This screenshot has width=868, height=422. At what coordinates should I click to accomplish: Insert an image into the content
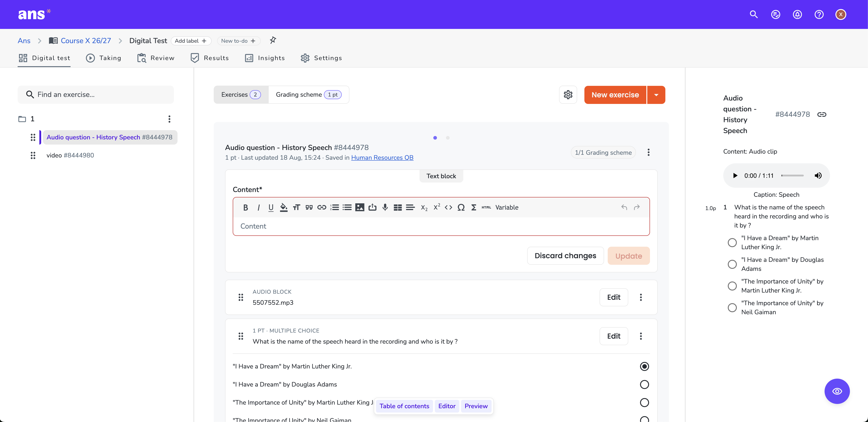point(360,207)
